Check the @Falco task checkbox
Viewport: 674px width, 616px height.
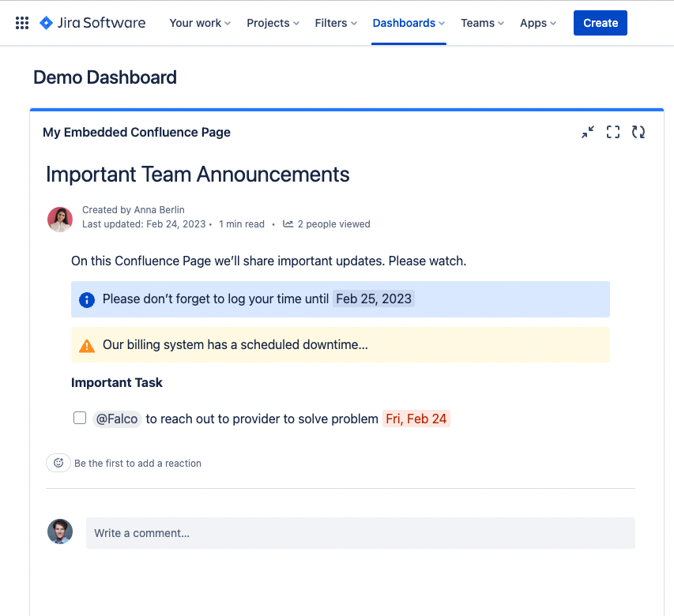tap(80, 418)
